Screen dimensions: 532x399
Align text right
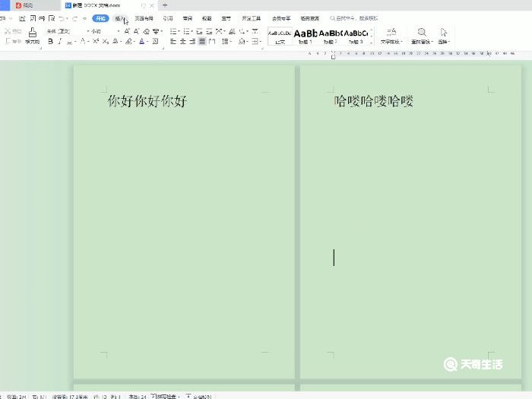click(x=192, y=41)
